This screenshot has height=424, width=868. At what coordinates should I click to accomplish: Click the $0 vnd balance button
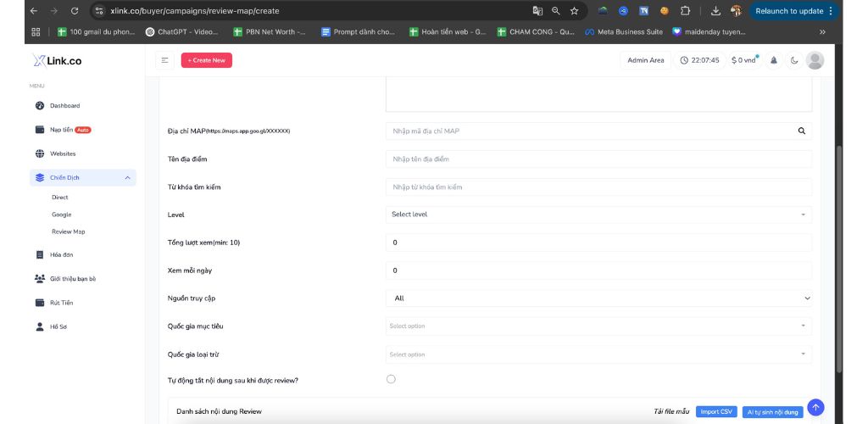[743, 60]
